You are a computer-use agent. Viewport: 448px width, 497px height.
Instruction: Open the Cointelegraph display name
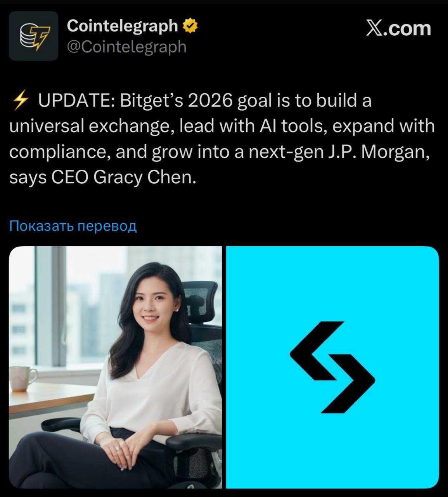[x=122, y=26]
